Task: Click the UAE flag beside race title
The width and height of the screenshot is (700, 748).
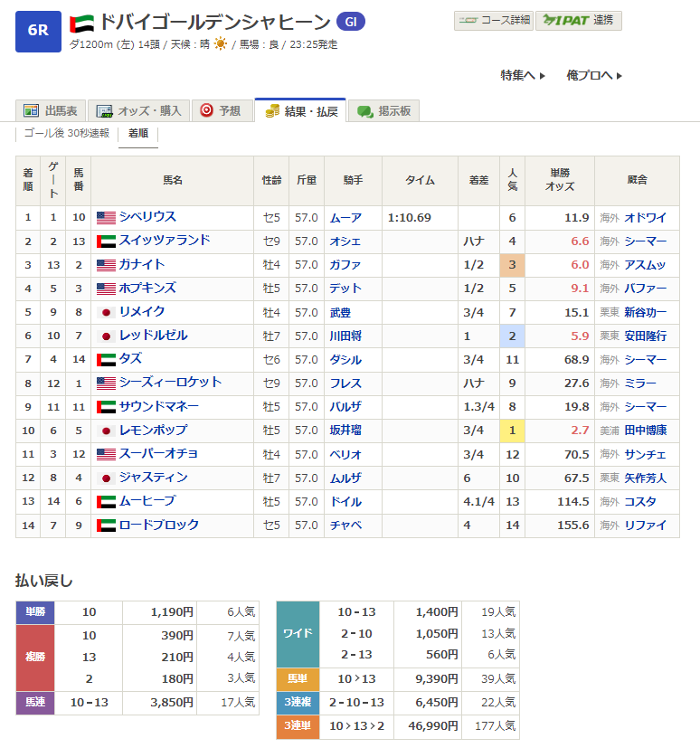Action: pyautogui.click(x=81, y=23)
